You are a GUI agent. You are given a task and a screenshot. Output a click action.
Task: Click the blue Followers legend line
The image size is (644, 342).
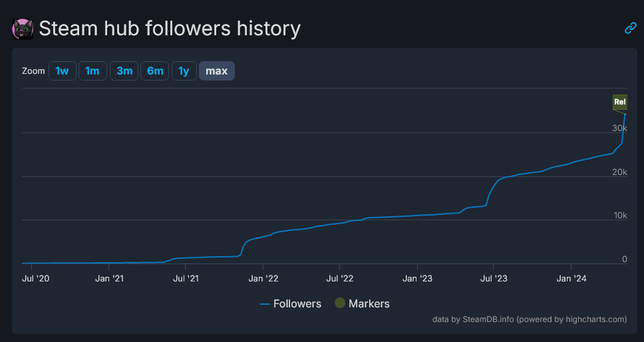[265, 304]
